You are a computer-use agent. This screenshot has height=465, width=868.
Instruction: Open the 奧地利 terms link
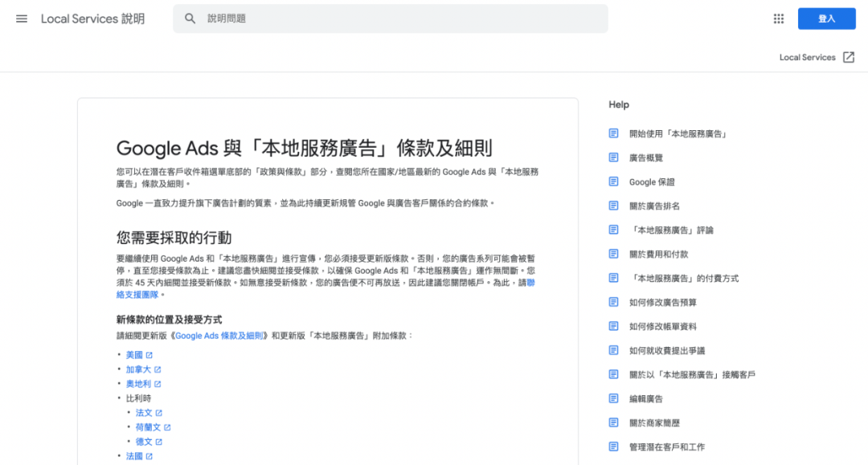point(138,384)
